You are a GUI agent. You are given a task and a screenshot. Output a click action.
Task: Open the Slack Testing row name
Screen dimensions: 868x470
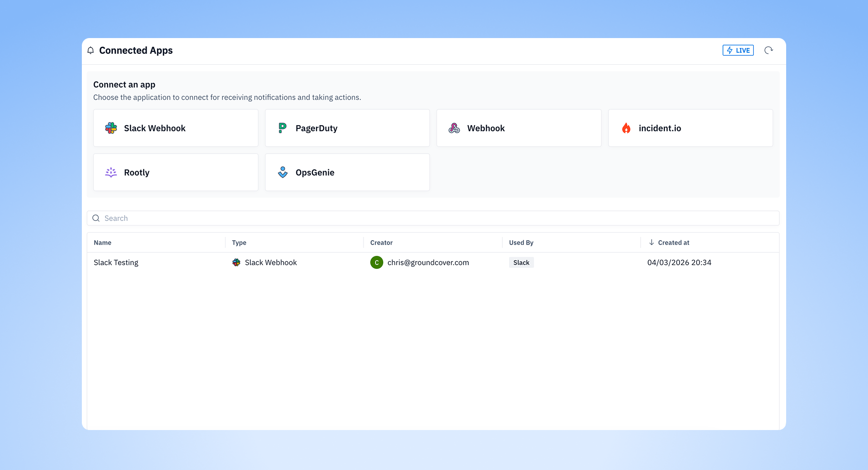116,263
